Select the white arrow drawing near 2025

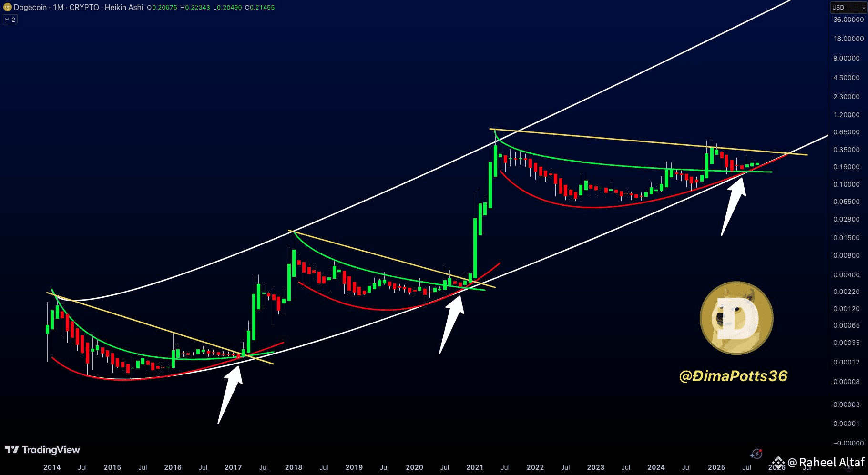pyautogui.click(x=733, y=206)
